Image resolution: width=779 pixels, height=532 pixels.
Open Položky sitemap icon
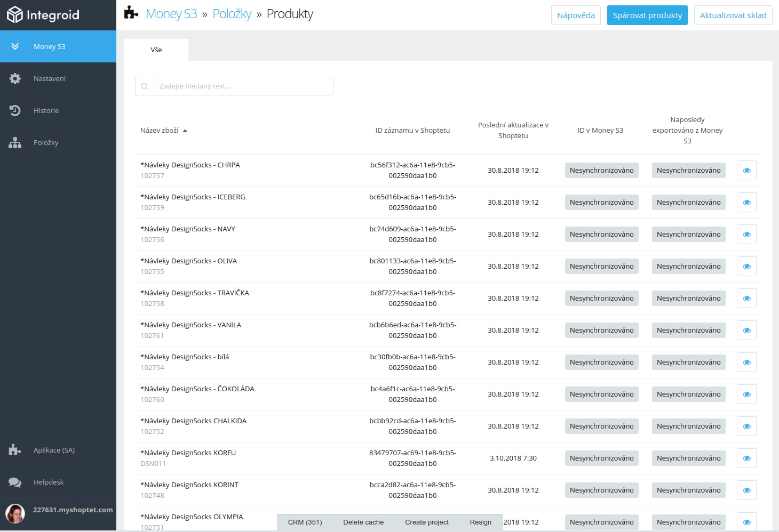click(x=15, y=142)
